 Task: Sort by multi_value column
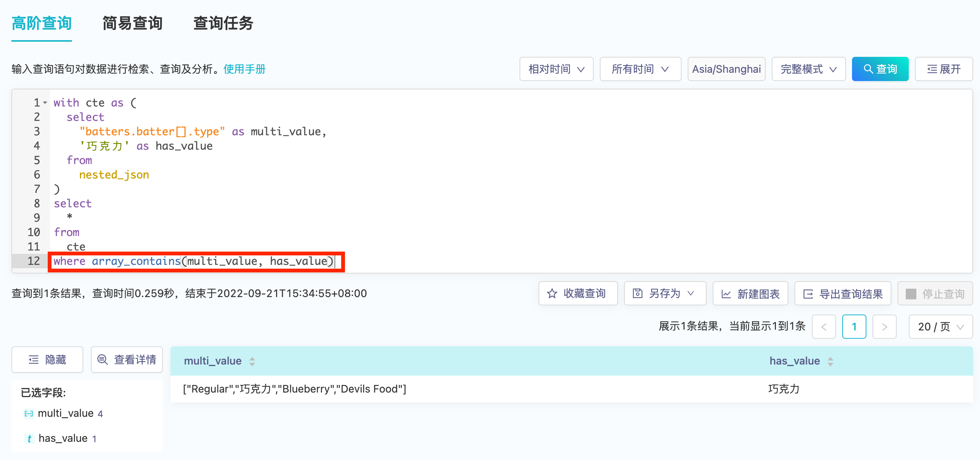[x=252, y=361]
